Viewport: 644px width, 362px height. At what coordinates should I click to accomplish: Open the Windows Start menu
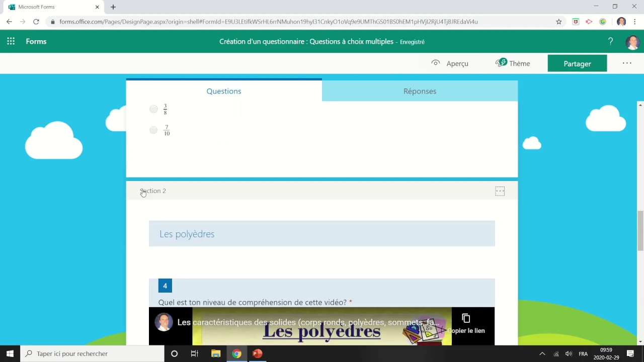(10, 353)
